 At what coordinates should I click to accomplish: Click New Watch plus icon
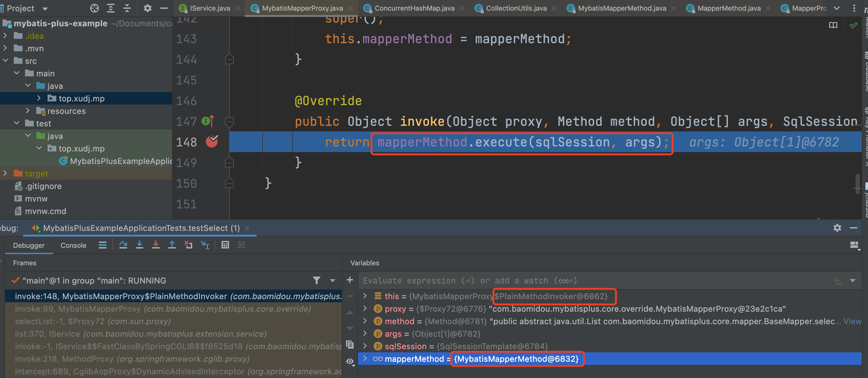[x=350, y=280]
